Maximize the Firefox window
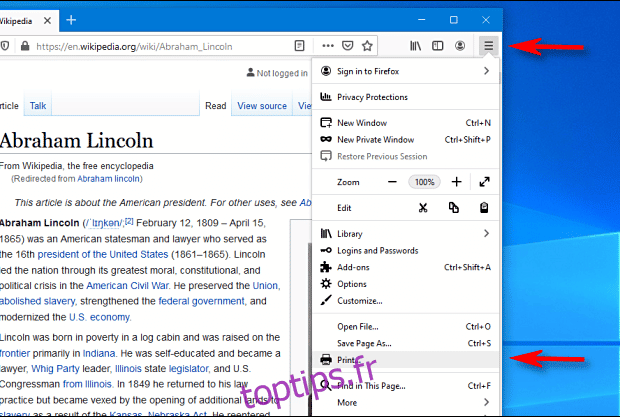The height and width of the screenshot is (417, 620). coord(454,20)
